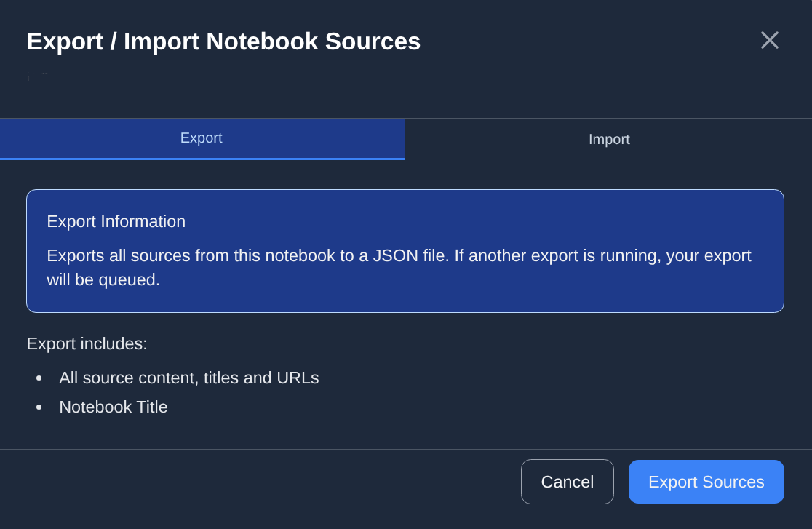Switch to the Export tab
Viewport: 812px width, 529px height.
pyautogui.click(x=202, y=139)
